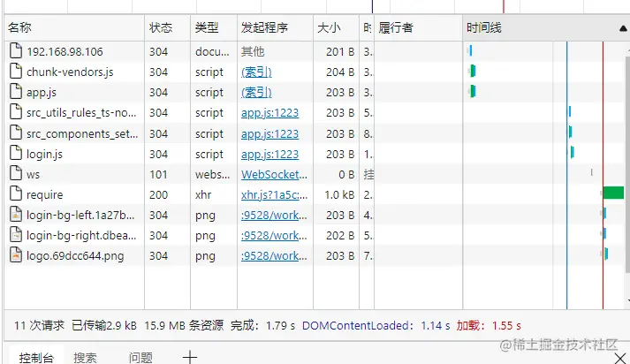Select login-bg-right.dbea... request
630x364 pixels.
pyautogui.click(x=81, y=236)
